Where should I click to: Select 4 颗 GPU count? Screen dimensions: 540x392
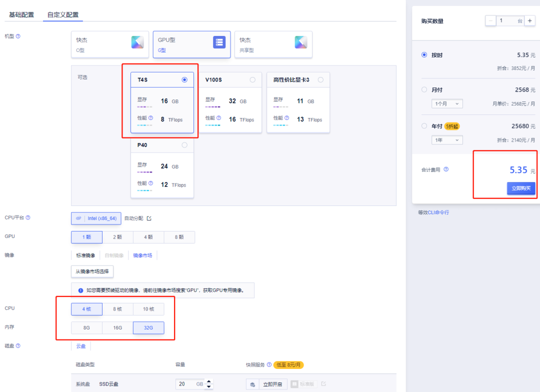click(148, 237)
